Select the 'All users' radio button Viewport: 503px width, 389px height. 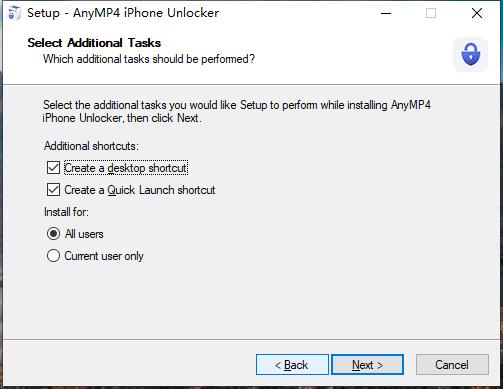click(x=53, y=234)
